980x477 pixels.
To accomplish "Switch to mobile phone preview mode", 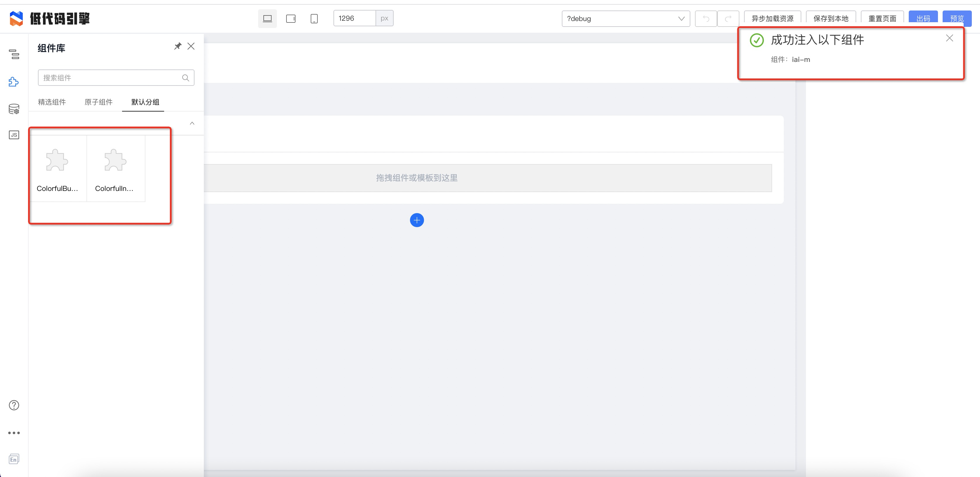I will 314,18.
